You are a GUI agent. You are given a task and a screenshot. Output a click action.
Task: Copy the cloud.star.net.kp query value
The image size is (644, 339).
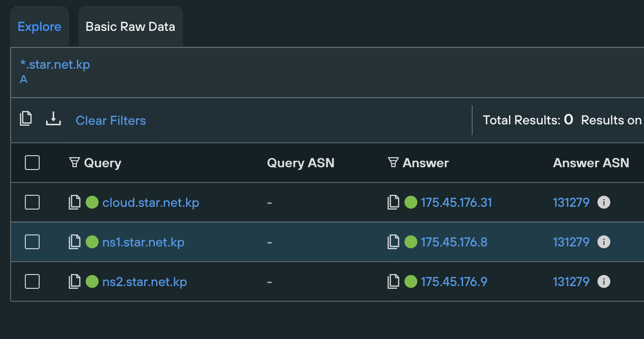tap(75, 203)
